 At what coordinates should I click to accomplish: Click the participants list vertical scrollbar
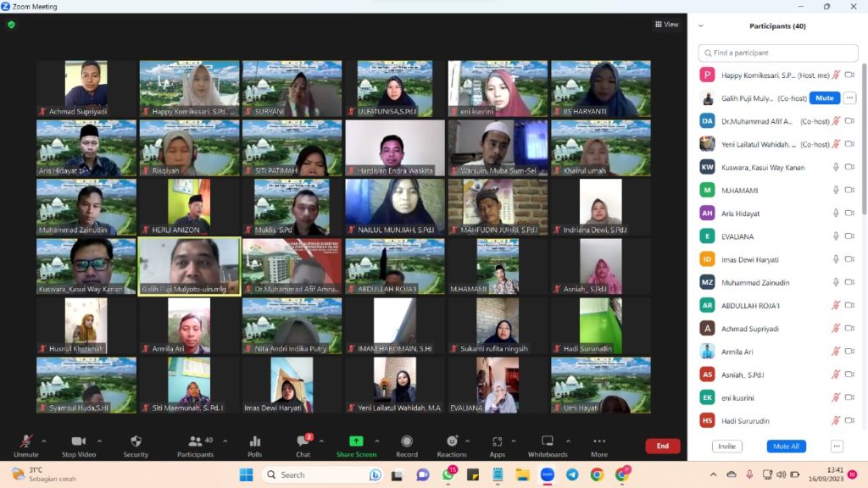(x=864, y=138)
